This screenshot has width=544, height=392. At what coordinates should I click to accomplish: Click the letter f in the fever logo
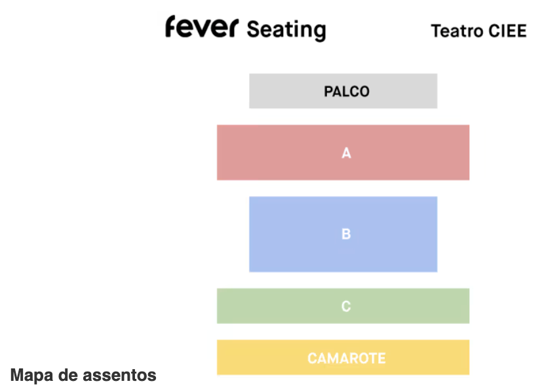coord(171,27)
